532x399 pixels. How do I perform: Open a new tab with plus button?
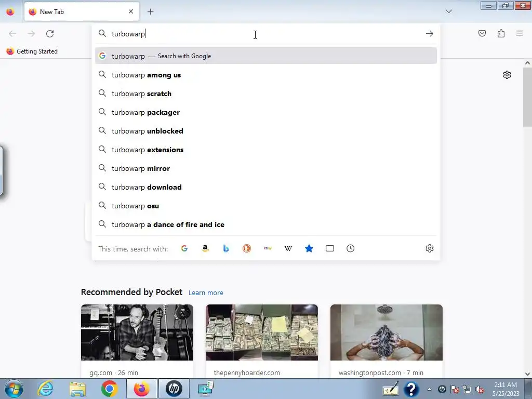151,12
